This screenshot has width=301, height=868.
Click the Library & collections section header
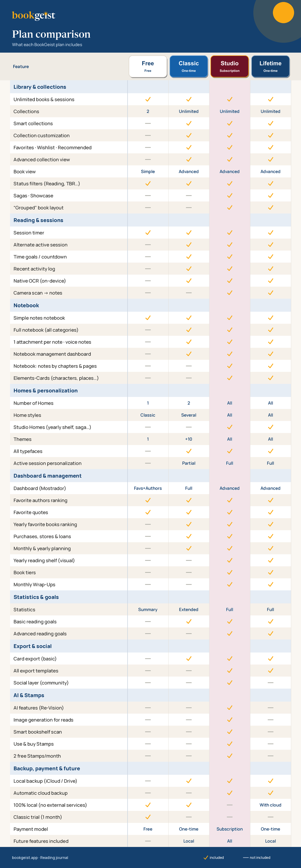40,87
